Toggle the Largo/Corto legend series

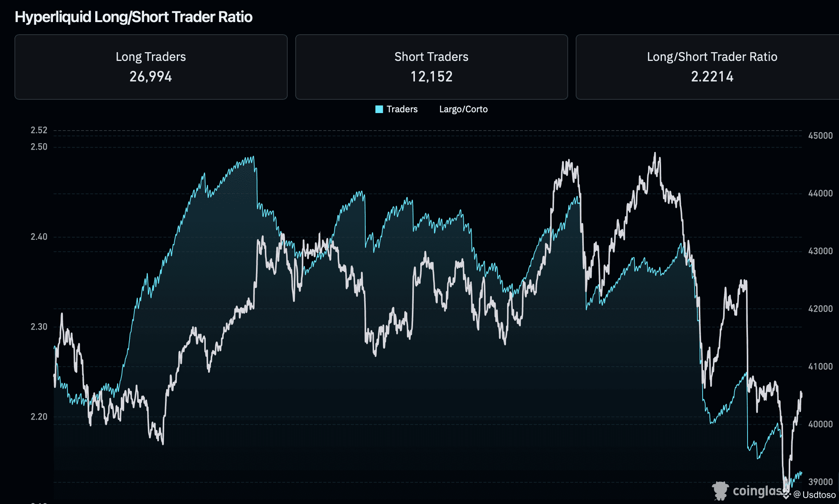pos(463,109)
